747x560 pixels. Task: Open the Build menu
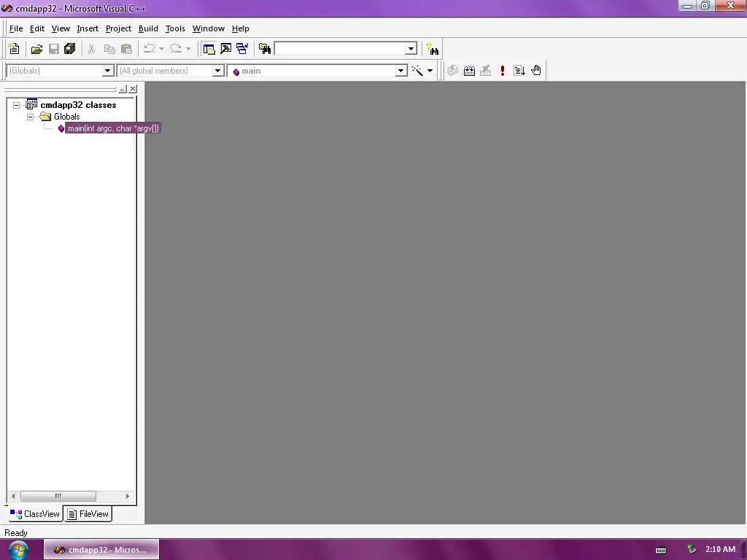pos(148,28)
